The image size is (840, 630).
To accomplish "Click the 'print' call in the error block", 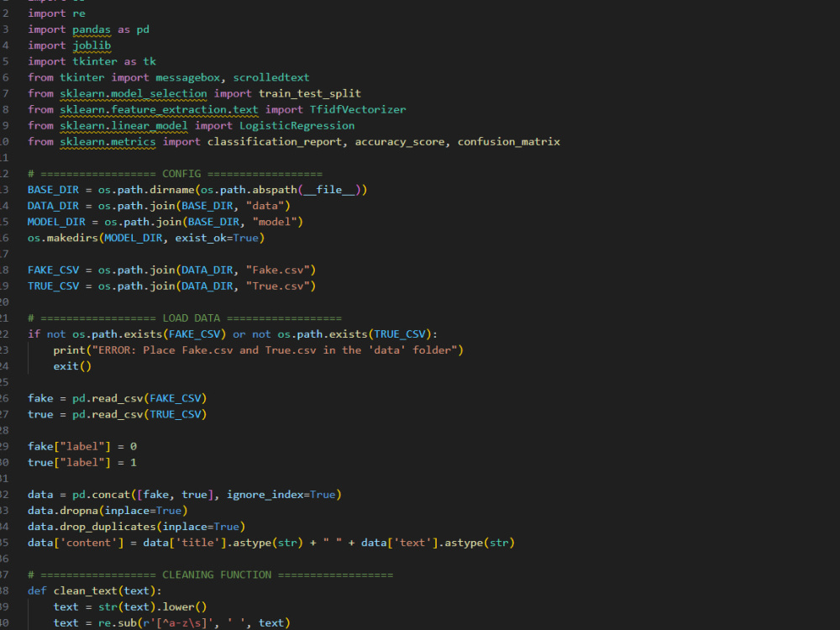I will tap(69, 350).
